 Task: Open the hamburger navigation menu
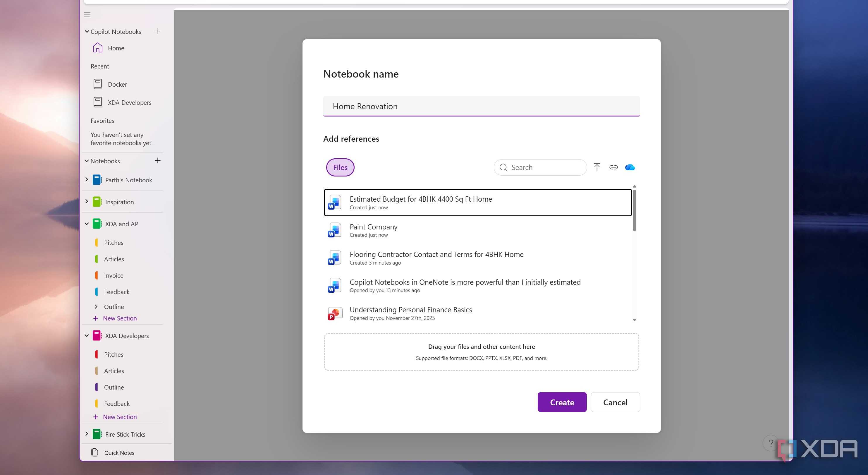[x=87, y=15]
